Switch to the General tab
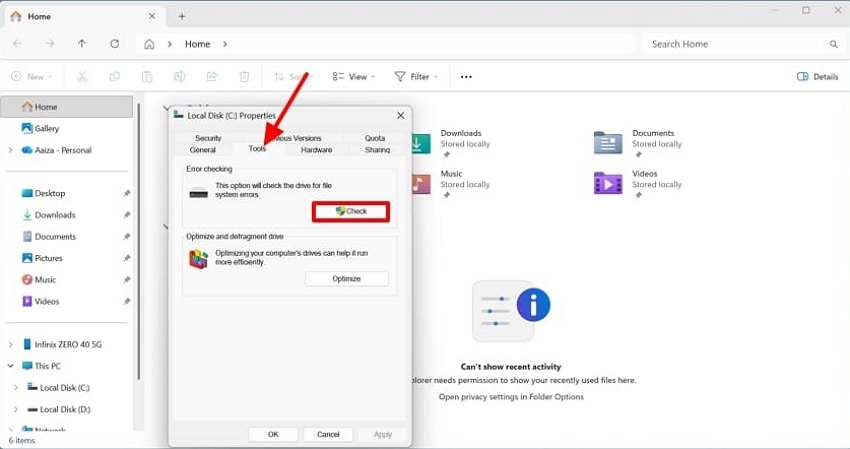This screenshot has width=850, height=449. (x=203, y=150)
